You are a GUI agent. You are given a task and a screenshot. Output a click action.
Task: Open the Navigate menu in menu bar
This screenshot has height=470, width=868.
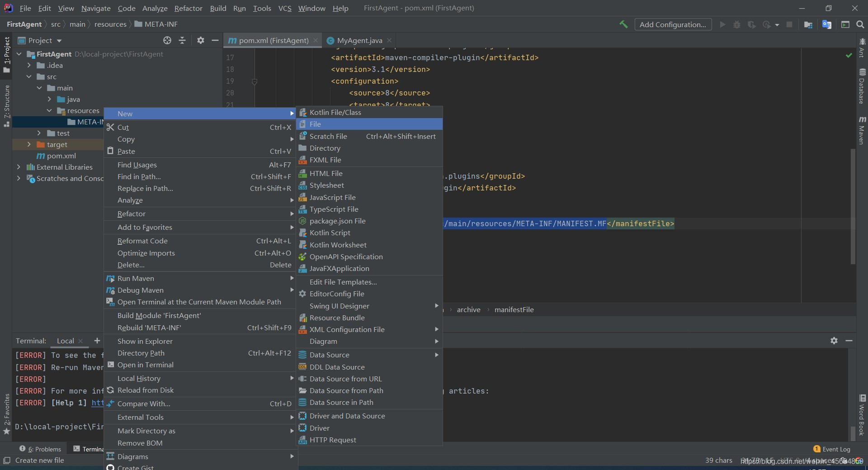[96, 8]
